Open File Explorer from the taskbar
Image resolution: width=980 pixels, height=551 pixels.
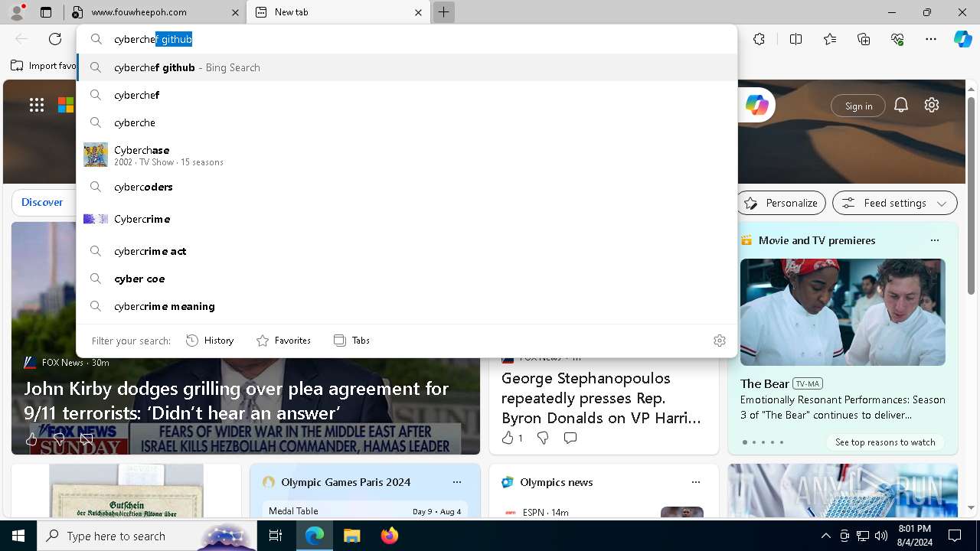(351, 536)
